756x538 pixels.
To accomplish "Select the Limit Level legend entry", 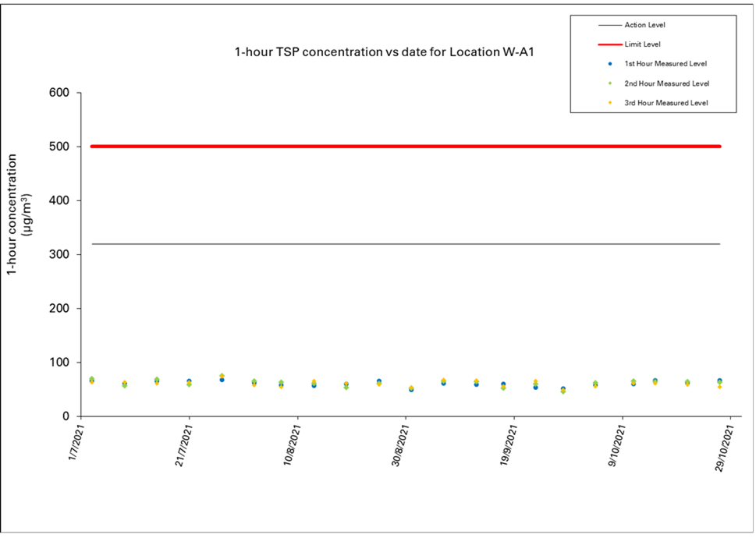I will pyautogui.click(x=642, y=44).
